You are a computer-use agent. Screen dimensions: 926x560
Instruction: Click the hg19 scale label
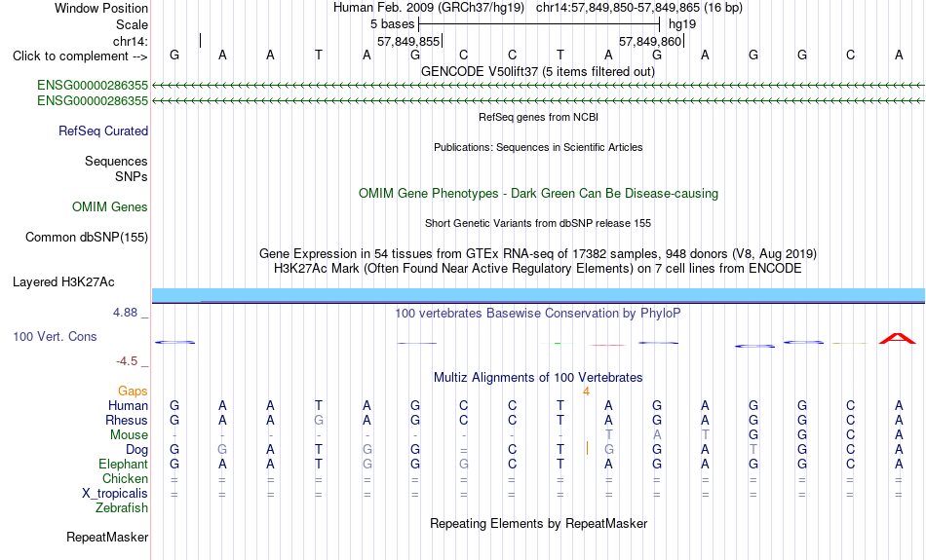pyautogui.click(x=682, y=24)
